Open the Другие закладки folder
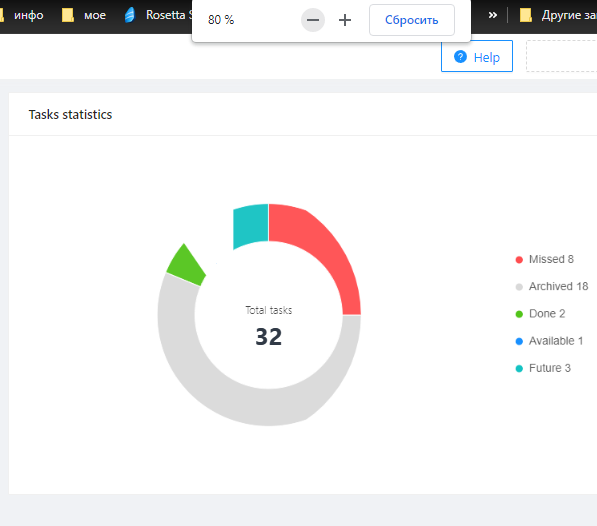 [558, 15]
